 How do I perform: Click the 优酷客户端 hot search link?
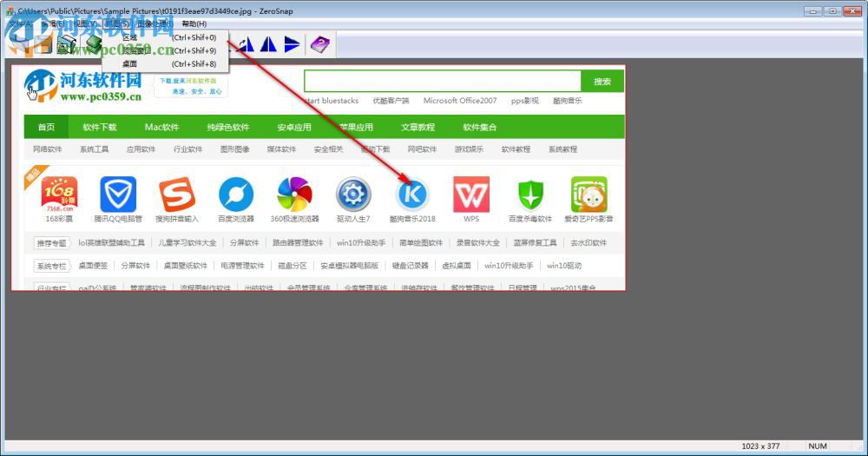[x=391, y=101]
